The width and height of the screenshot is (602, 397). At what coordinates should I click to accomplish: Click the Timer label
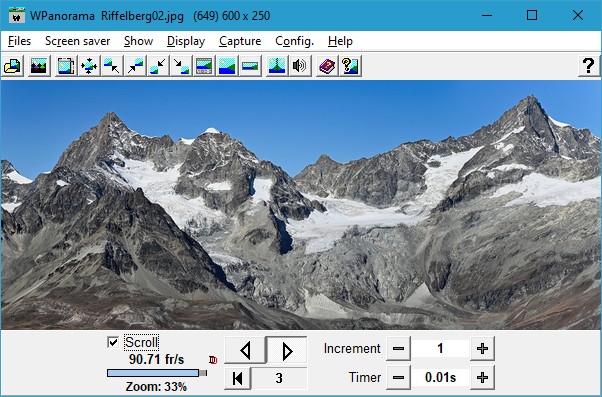click(x=365, y=377)
